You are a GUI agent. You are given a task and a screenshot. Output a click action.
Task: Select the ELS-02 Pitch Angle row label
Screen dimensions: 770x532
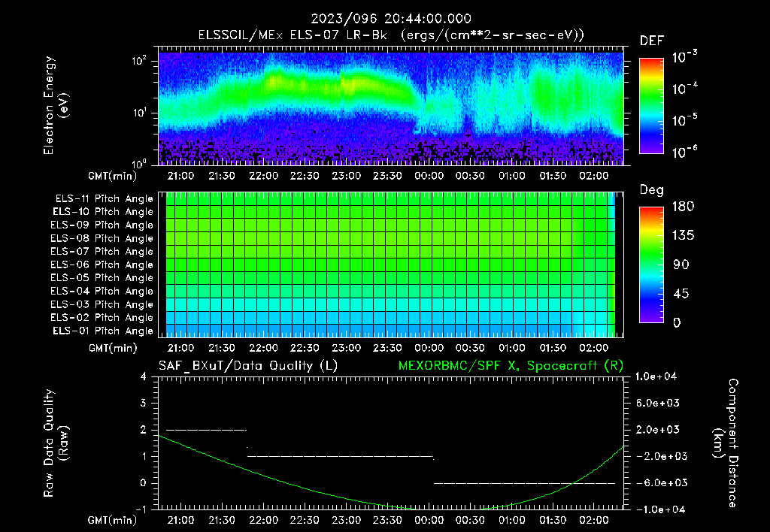102,318
